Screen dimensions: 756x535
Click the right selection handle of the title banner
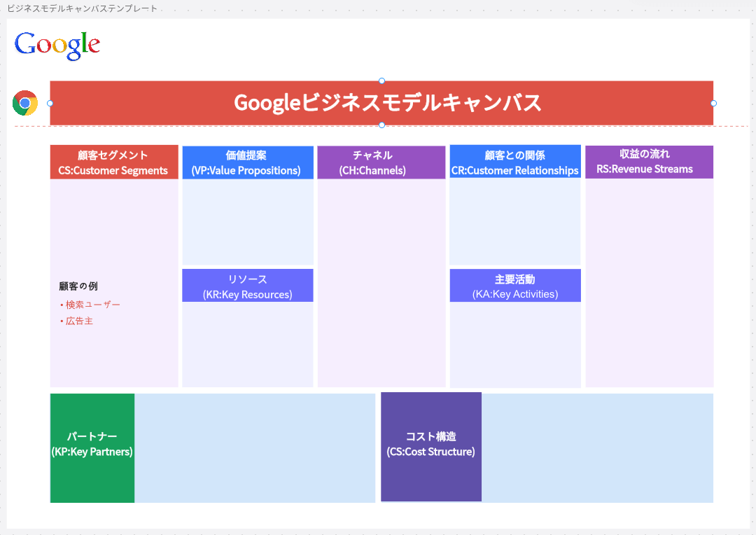tap(713, 103)
